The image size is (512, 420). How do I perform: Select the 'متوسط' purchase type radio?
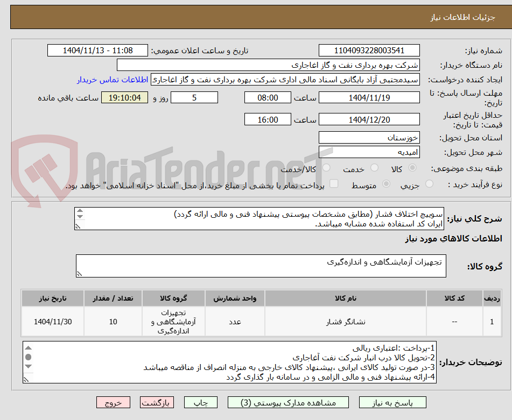(386, 184)
